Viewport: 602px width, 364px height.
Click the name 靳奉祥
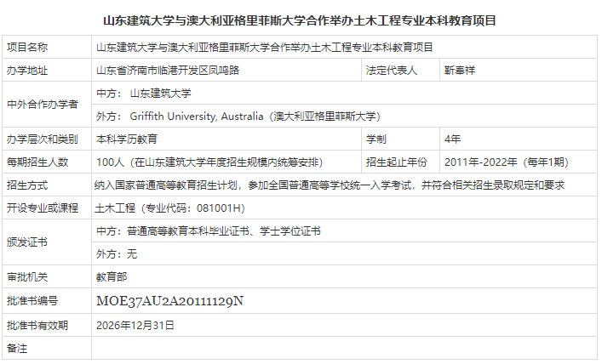460,71
